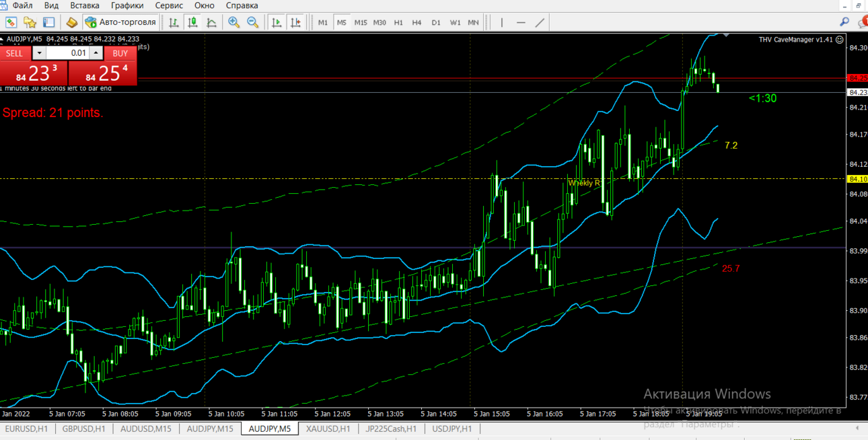Switch to the USDJPY,H1 chart tab
Screen dimensions: 868x440
pos(451,429)
